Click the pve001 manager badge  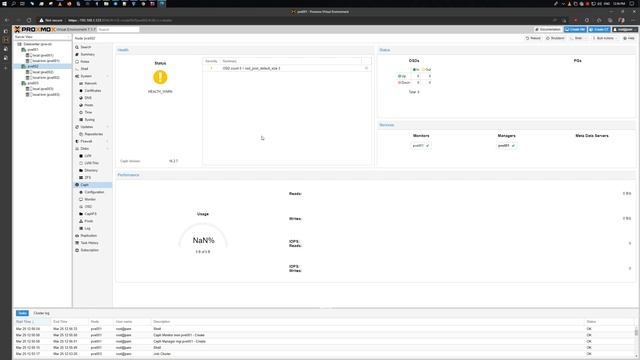click(x=506, y=145)
